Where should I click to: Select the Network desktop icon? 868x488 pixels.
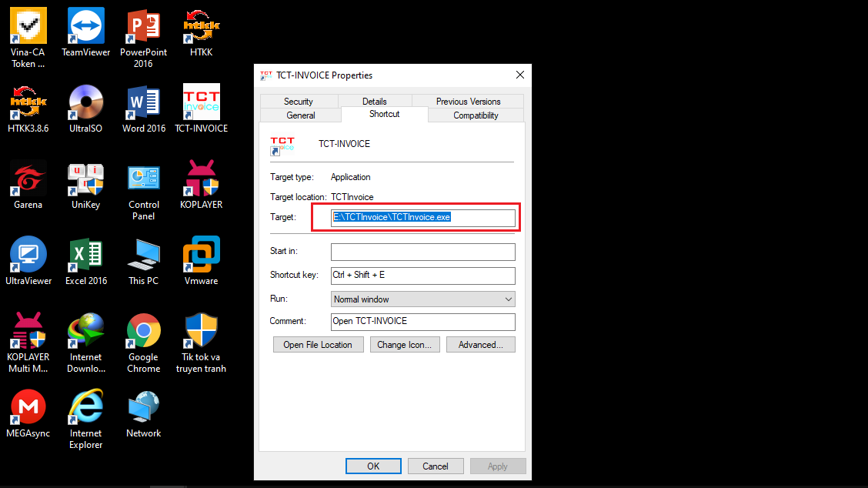click(143, 414)
